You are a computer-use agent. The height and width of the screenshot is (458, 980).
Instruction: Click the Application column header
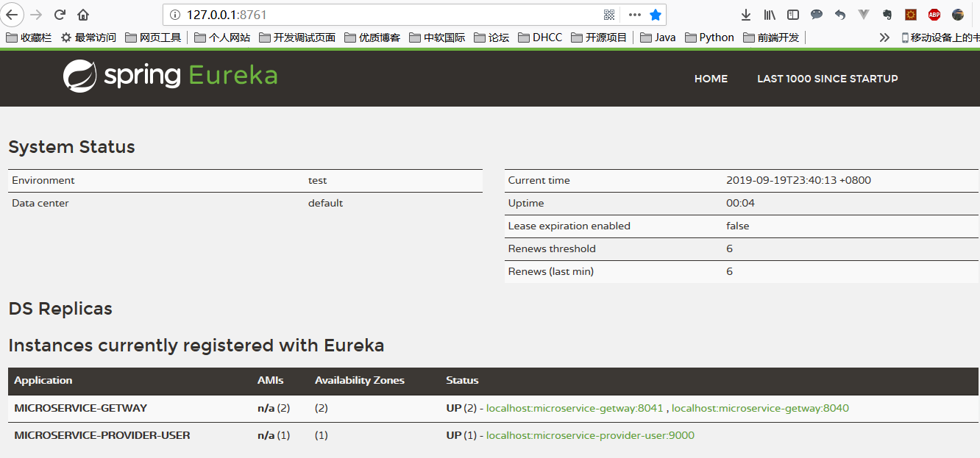coord(43,380)
